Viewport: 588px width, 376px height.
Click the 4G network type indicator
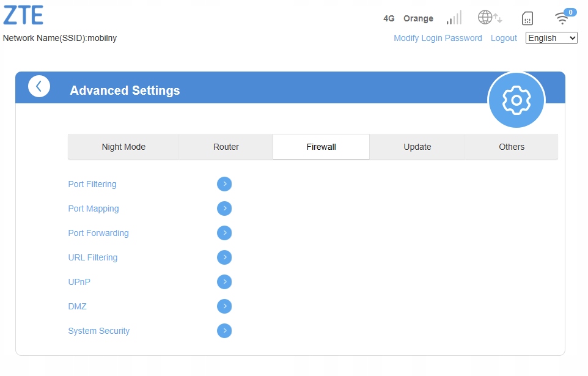(389, 18)
